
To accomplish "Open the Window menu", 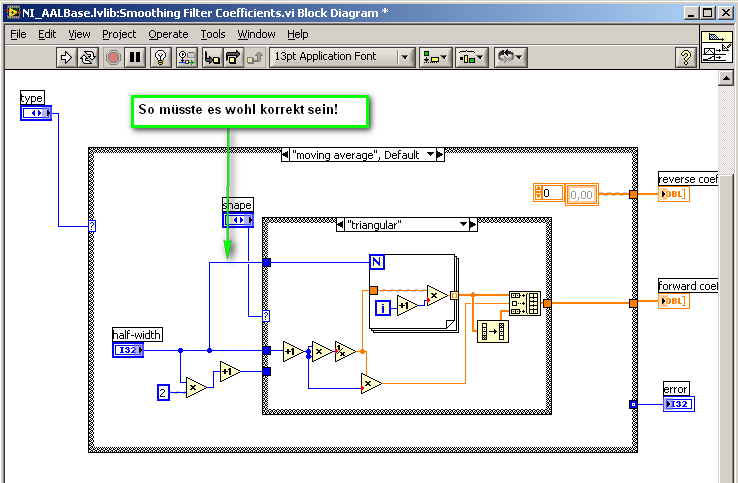I will (256, 34).
